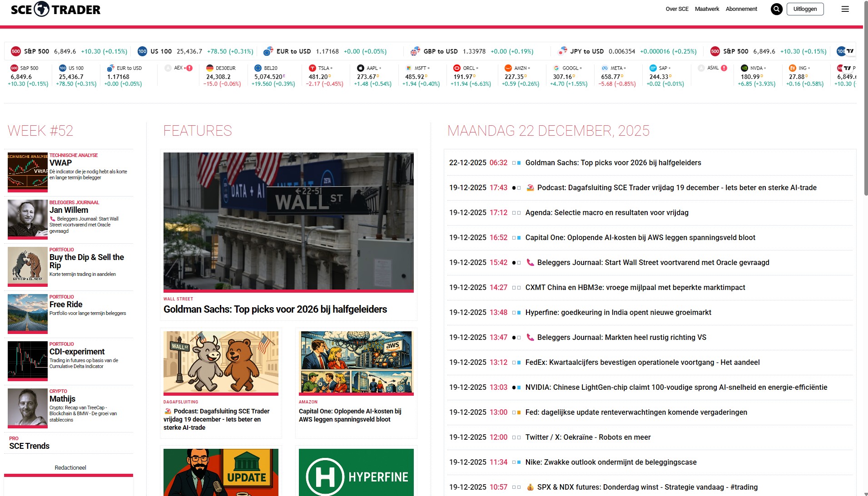Open the Fed renteverwachtingen update article
The image size is (868, 496).
[636, 412]
